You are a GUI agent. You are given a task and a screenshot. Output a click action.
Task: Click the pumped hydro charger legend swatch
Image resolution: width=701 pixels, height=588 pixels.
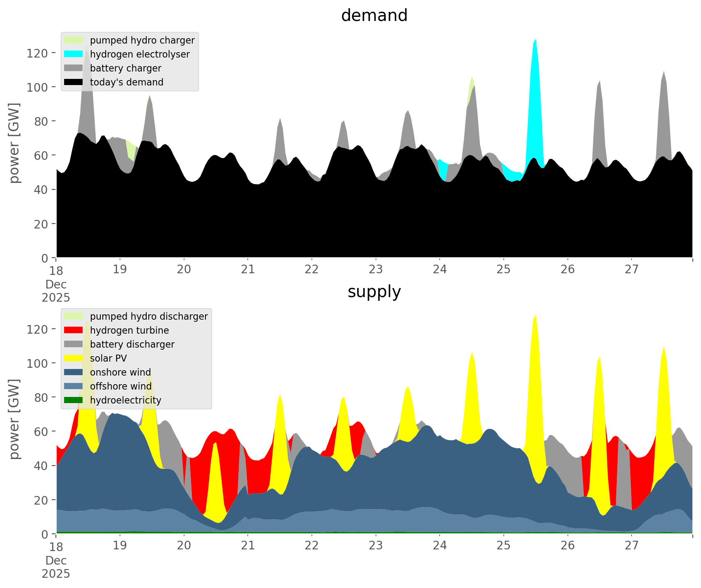pyautogui.click(x=74, y=40)
